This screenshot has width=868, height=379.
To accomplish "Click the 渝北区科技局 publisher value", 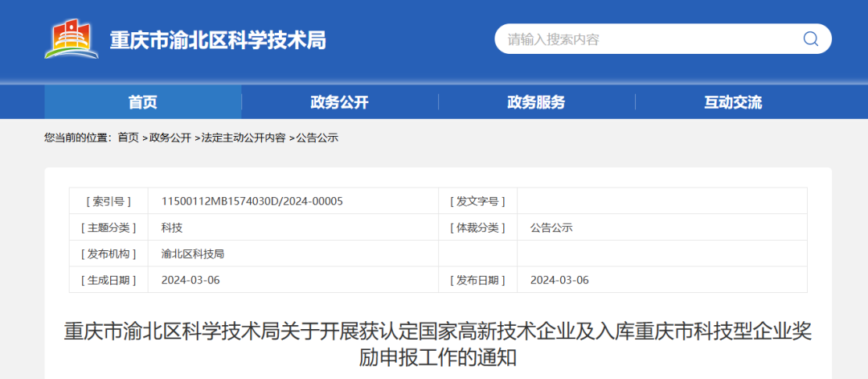I will [193, 253].
